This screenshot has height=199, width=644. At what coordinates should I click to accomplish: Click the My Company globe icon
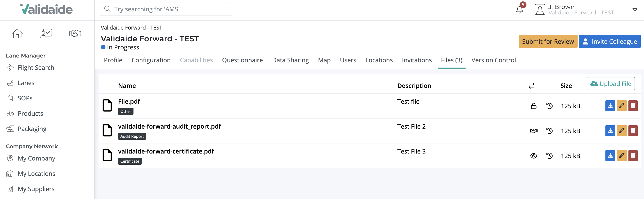(x=10, y=158)
